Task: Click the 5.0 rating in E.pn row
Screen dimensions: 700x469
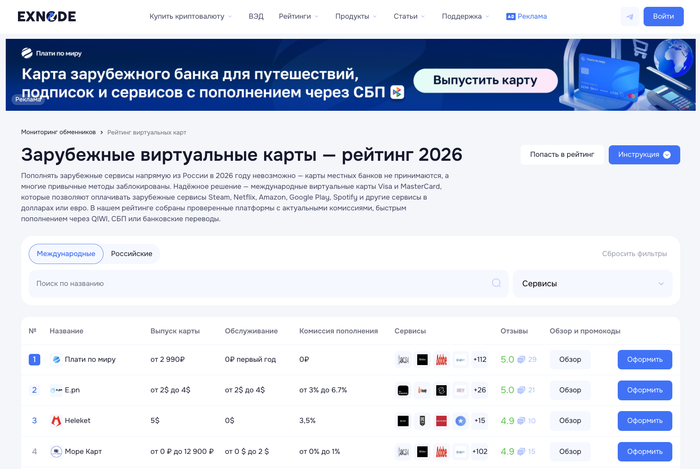Action: pos(507,390)
